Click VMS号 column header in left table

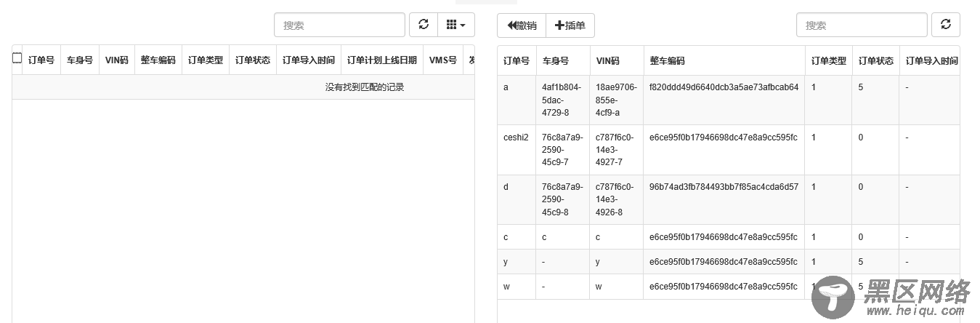click(x=443, y=60)
